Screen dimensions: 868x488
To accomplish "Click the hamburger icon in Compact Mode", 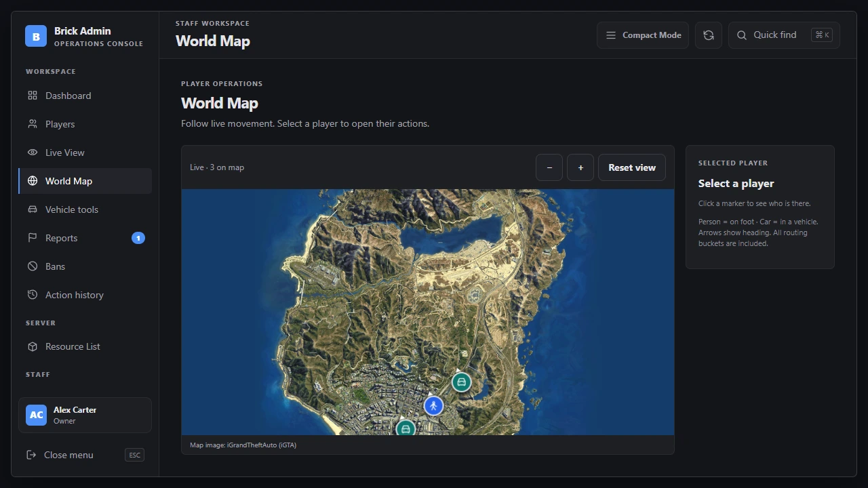I will click(x=611, y=35).
